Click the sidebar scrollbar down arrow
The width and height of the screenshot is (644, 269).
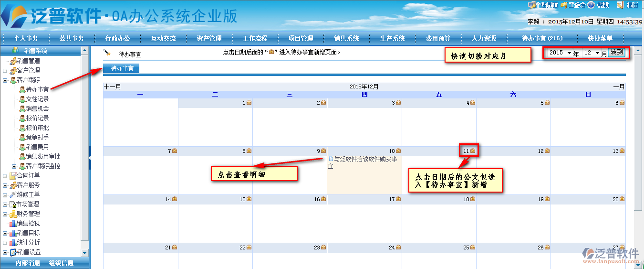pos(85,253)
